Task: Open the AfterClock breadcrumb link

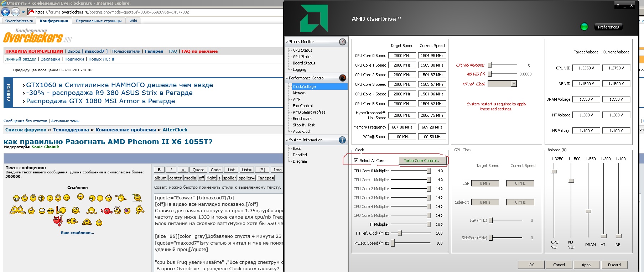Action: click(x=175, y=130)
